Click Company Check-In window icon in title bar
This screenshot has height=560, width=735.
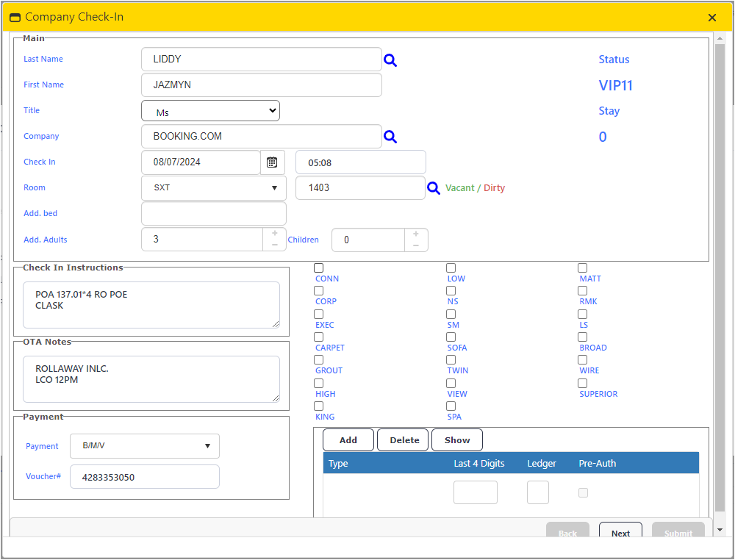pyautogui.click(x=15, y=18)
